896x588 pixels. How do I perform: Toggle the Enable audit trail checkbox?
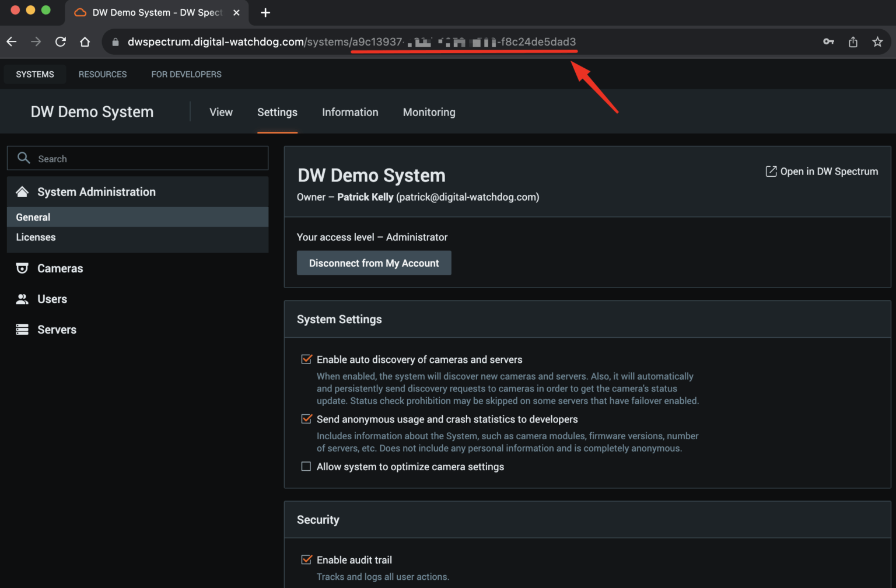(x=306, y=560)
